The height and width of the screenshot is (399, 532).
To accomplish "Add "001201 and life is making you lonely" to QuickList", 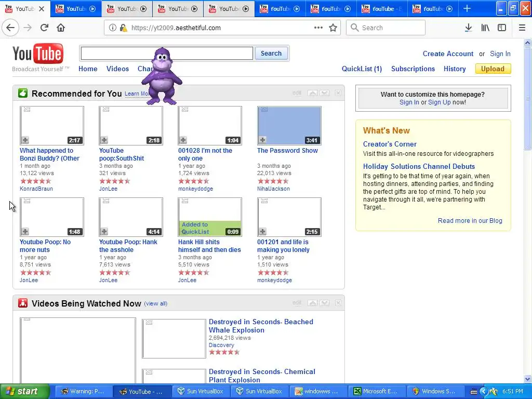I will [x=262, y=232].
